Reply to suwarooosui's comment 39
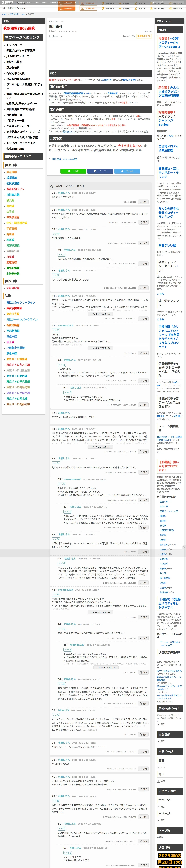186x868 pixels. tap(143, 500)
